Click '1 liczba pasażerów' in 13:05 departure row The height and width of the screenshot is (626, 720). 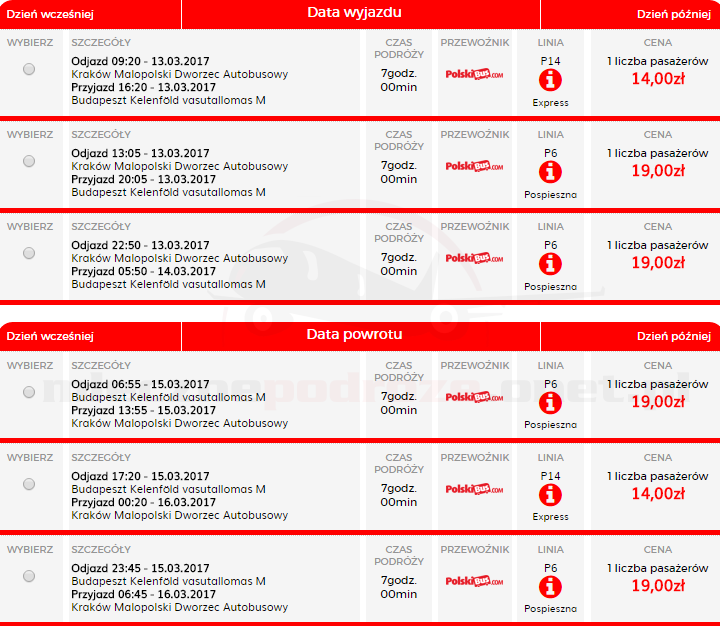(658, 153)
